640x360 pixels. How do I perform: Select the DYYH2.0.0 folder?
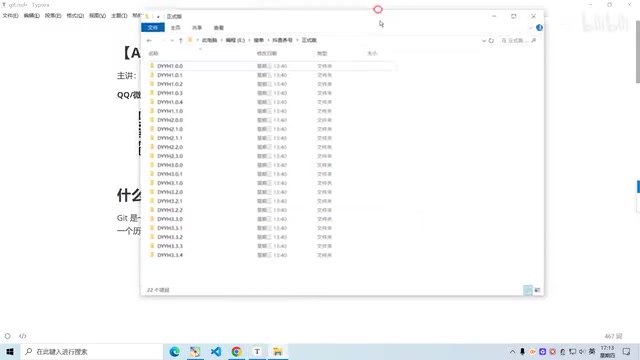170,120
